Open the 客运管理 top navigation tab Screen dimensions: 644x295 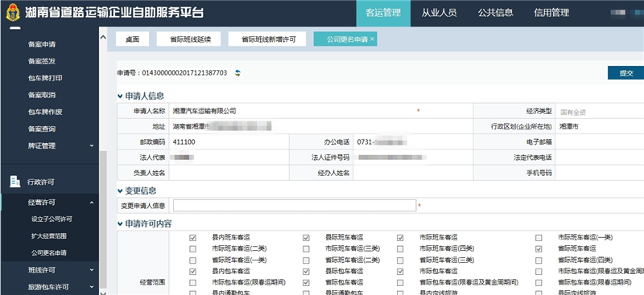click(x=383, y=13)
